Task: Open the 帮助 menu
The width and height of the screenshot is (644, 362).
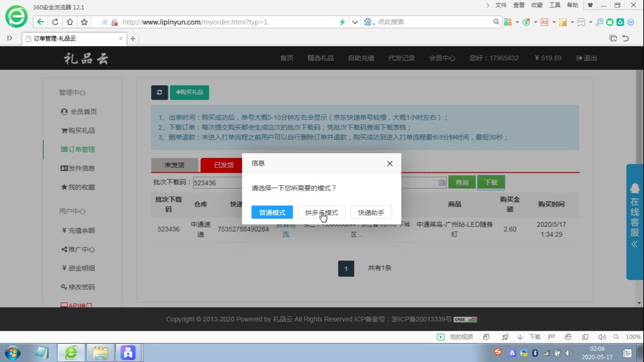Action: pyautogui.click(x=573, y=5)
